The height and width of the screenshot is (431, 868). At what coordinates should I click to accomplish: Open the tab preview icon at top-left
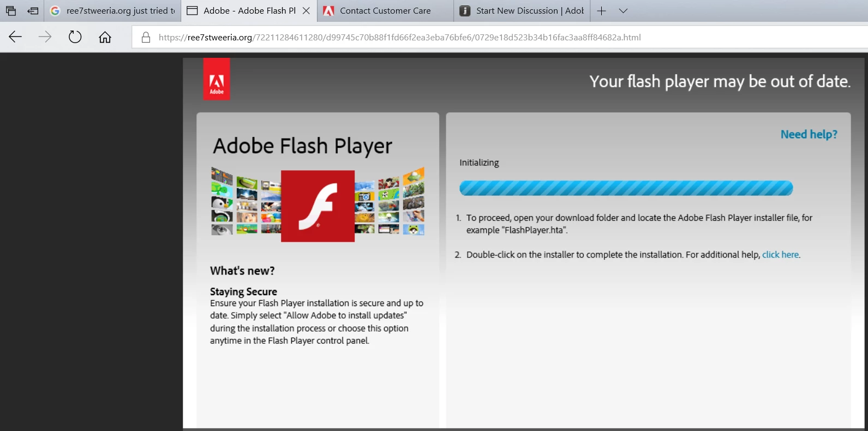pos(11,10)
